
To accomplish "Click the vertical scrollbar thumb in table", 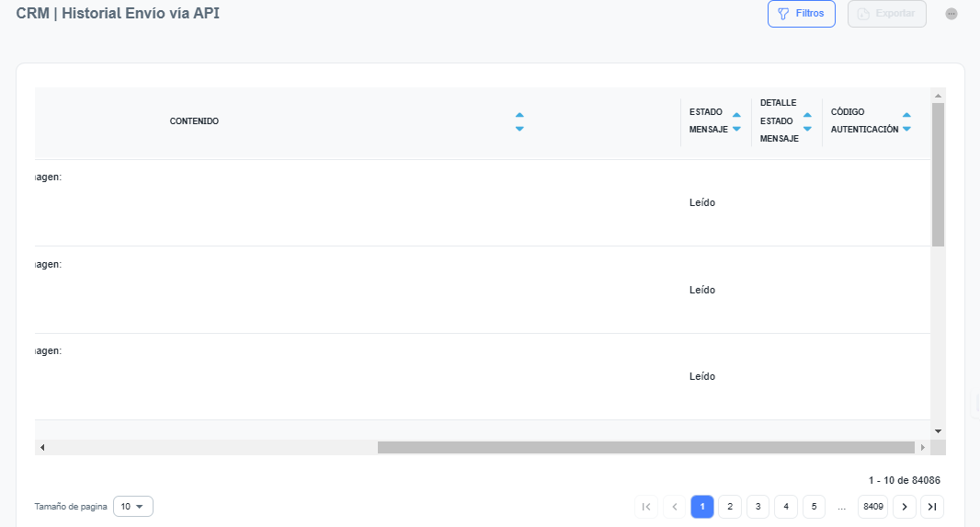I will [938, 175].
